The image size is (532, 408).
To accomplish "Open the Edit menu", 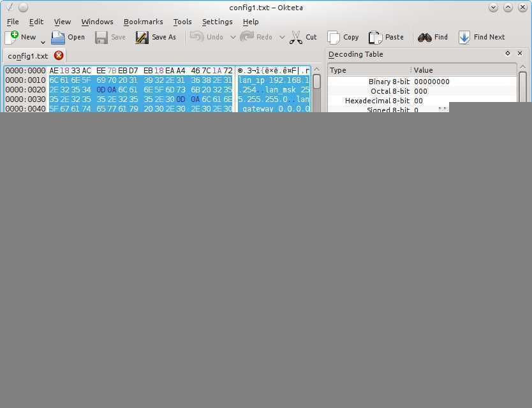I will pyautogui.click(x=36, y=22).
